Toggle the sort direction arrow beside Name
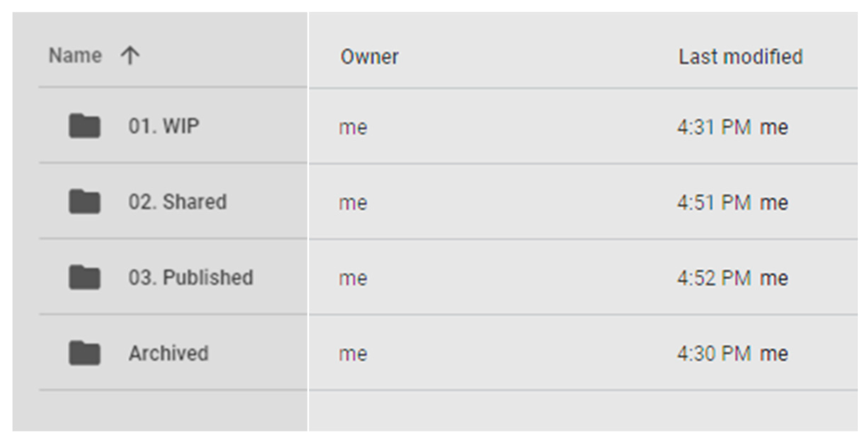This screenshot has width=868, height=446. pos(130,56)
